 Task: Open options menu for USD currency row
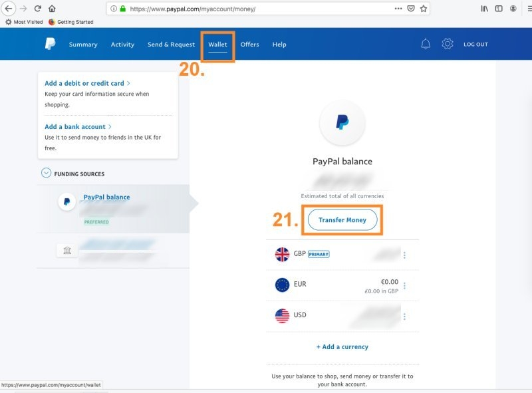[404, 317]
